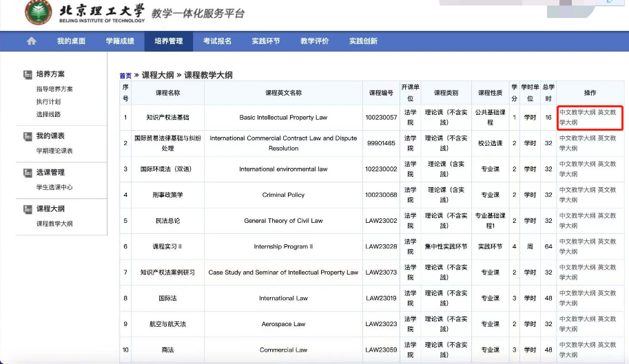Viewport: 629px width, 364px height.
Task: Open the 我的桌面 navigation tab
Action: pos(71,41)
